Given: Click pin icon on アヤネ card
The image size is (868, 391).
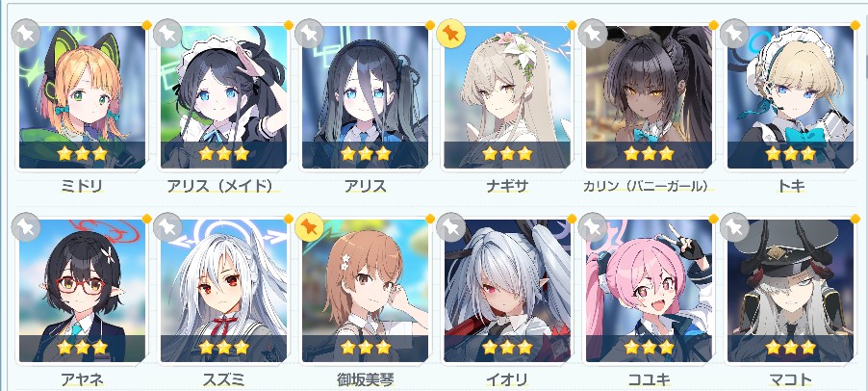Looking at the screenshot, I should click(x=25, y=227).
